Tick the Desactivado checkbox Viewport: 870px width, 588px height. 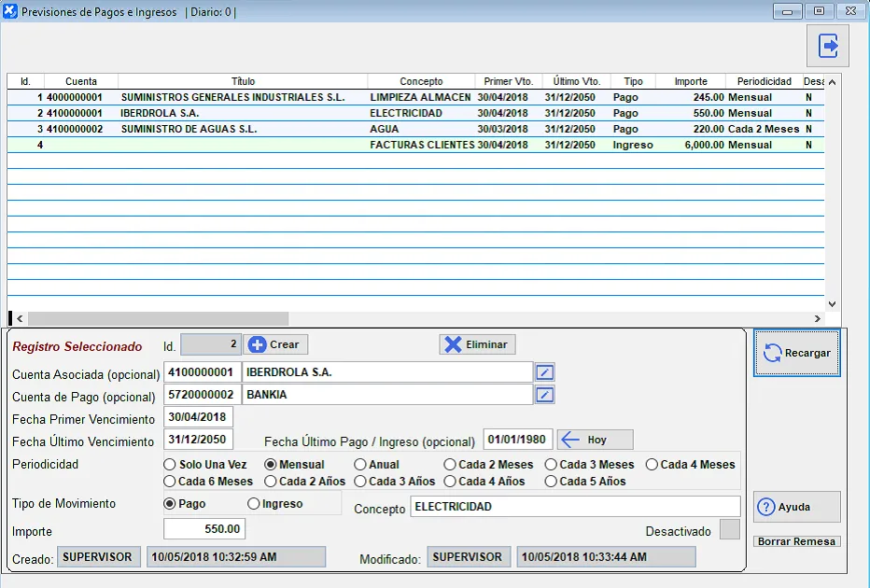click(730, 530)
